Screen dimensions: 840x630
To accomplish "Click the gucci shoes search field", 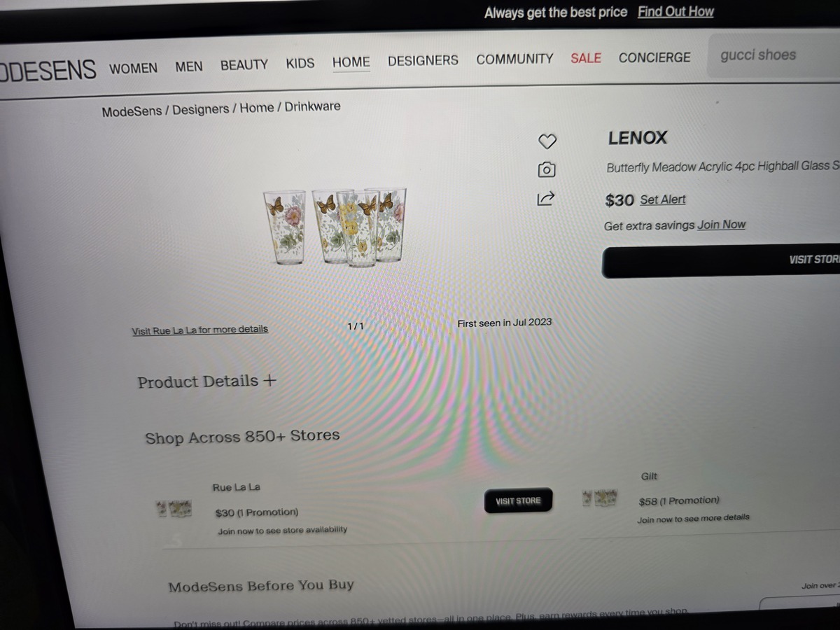I will click(775, 55).
